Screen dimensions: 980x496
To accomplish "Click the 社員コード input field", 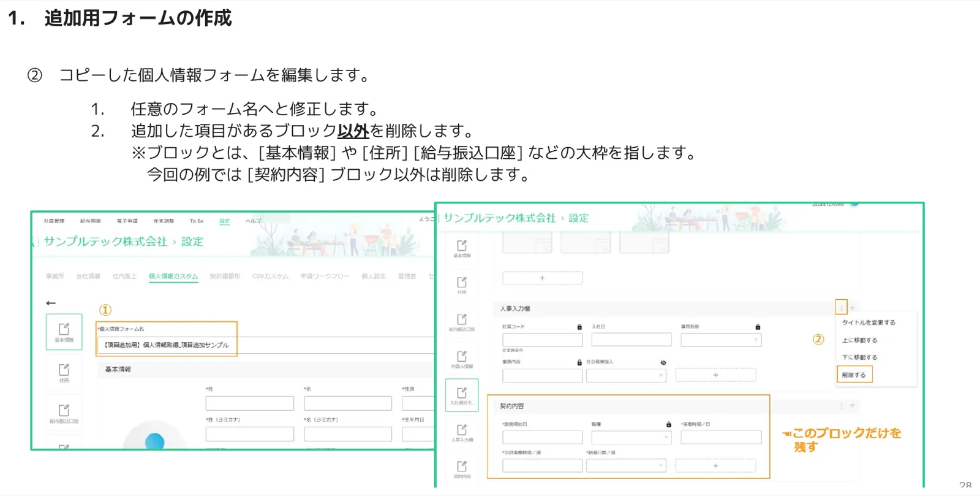I will tap(543, 340).
